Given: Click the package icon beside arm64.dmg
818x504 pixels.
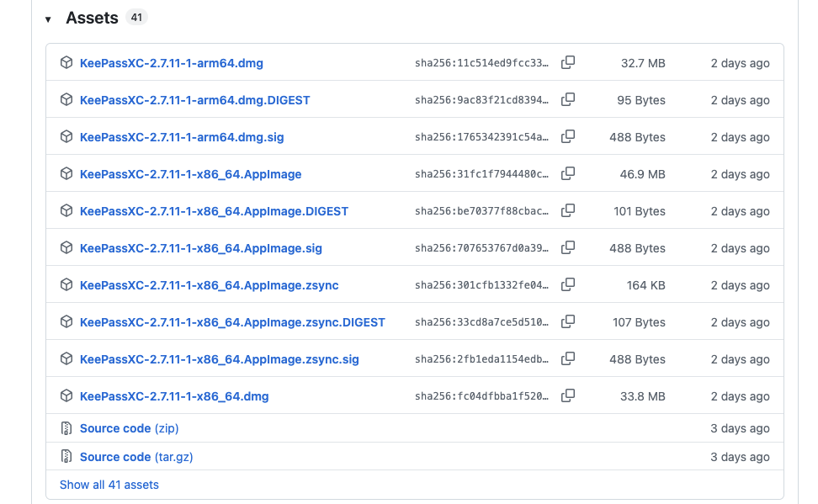Looking at the screenshot, I should pos(66,63).
